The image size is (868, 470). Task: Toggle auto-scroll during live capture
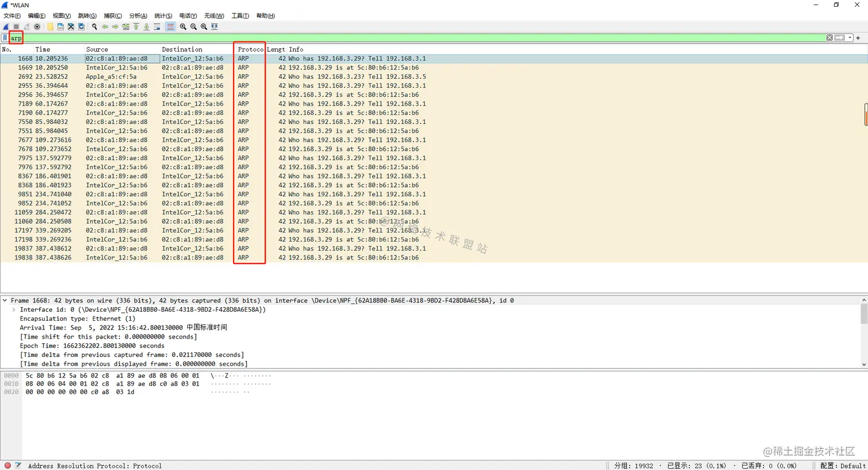(157, 26)
